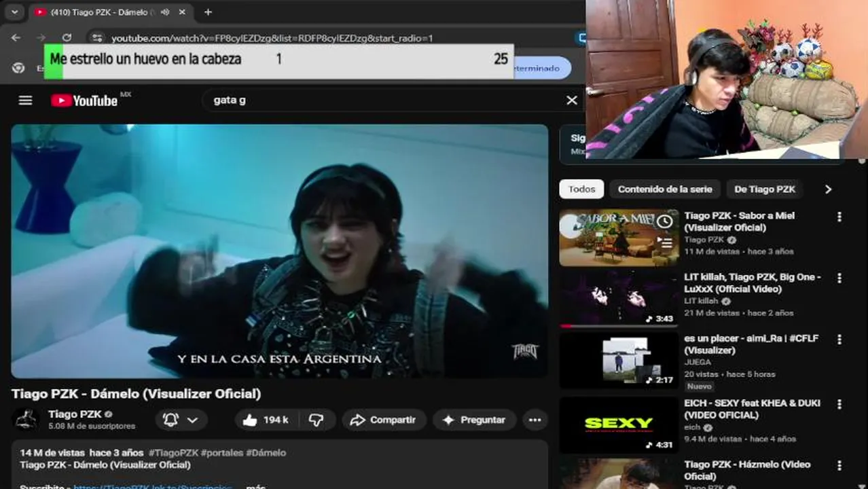The height and width of the screenshot is (489, 868).
Task: Select the De Tiago PZK chip
Action: [x=764, y=189]
